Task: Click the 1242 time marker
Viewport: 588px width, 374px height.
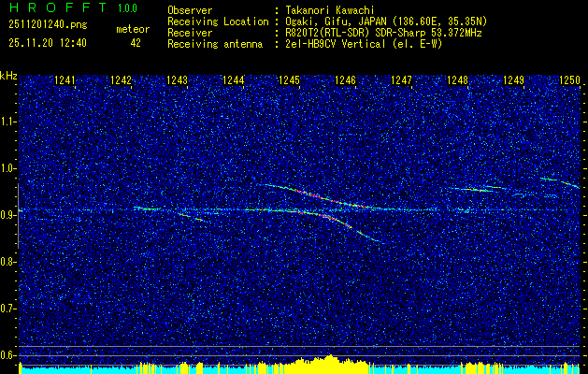Action: (x=122, y=80)
